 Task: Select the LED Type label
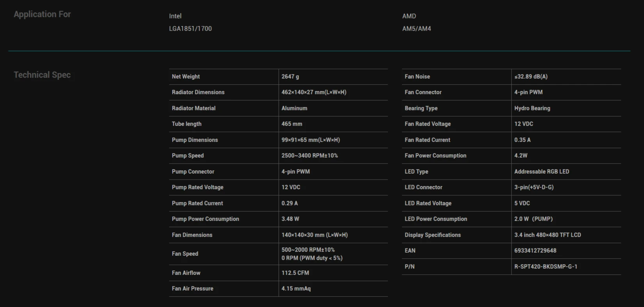[416, 172]
